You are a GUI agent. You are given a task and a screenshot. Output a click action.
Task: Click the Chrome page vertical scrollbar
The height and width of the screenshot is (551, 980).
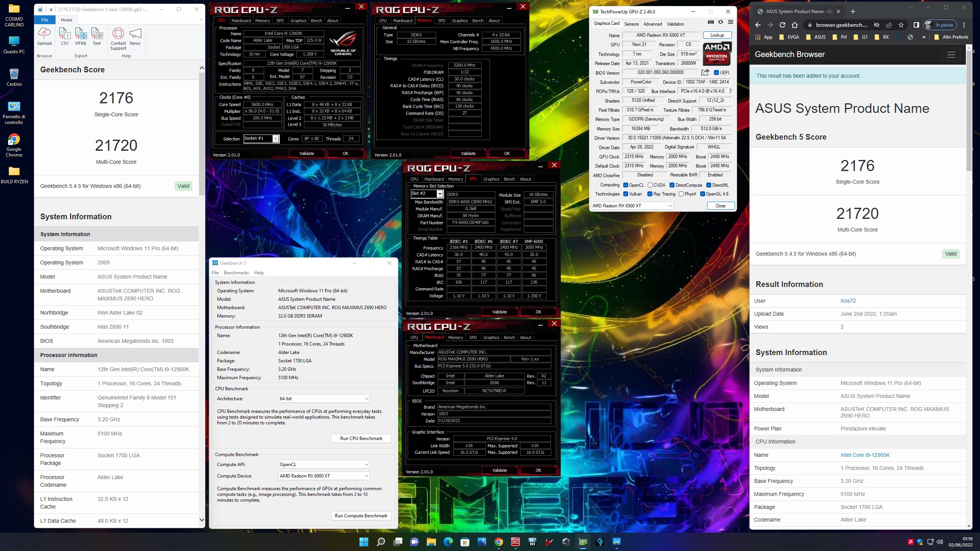click(x=969, y=111)
